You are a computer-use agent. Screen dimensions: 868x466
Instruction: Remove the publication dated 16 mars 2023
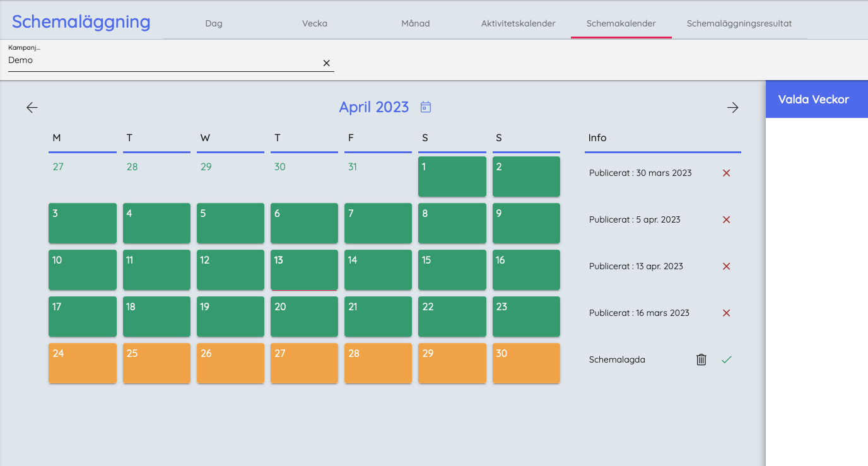pos(726,313)
